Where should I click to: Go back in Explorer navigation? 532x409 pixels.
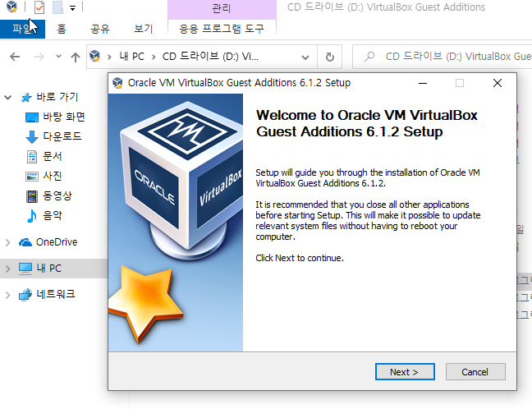[x=15, y=57]
